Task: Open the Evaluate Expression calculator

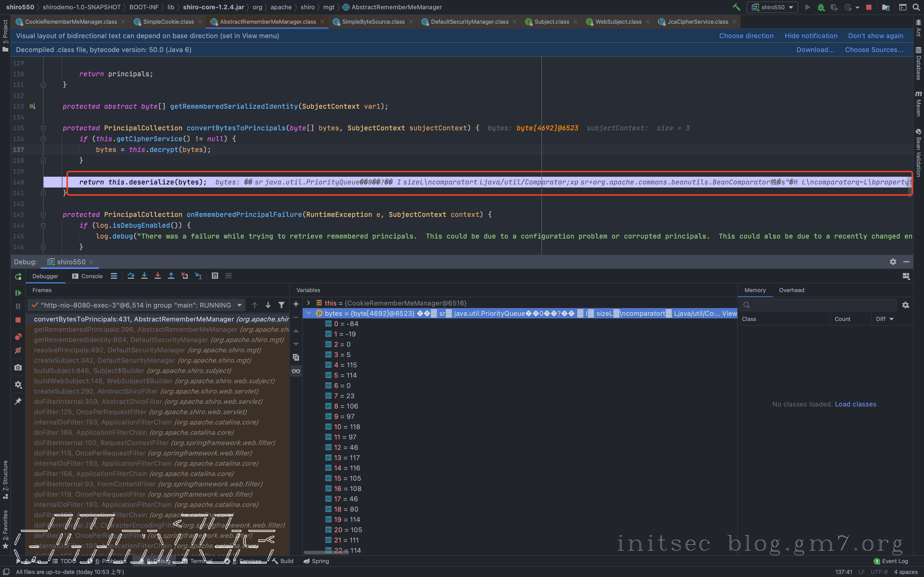Action: 215,276
